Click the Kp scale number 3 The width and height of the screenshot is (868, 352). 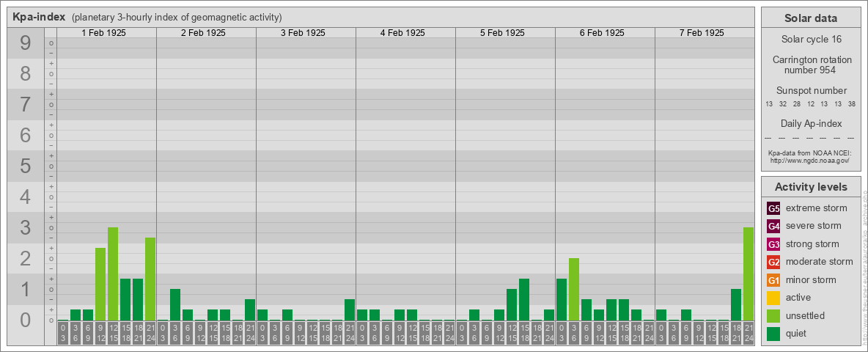26,227
